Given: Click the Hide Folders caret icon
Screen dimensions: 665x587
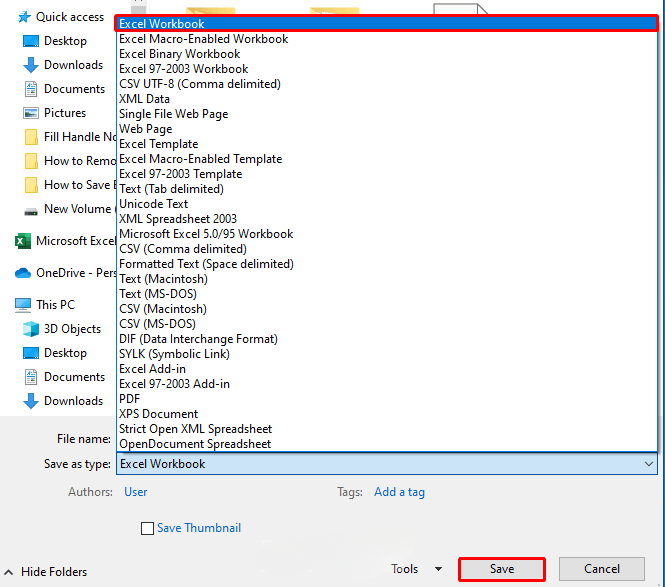Looking at the screenshot, I should click(8, 572).
